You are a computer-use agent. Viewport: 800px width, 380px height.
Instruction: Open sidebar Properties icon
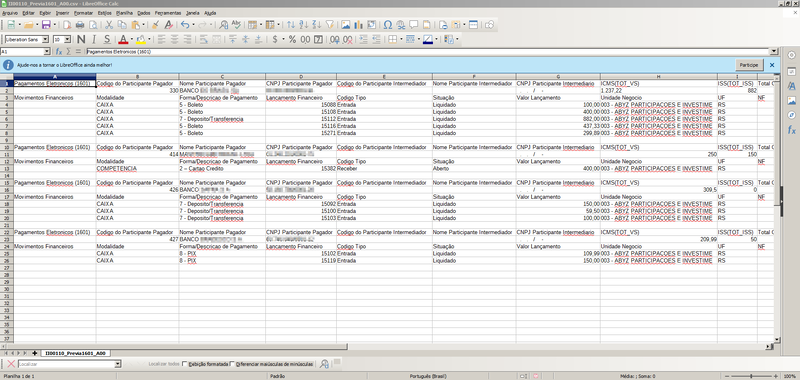pyautogui.click(x=791, y=71)
